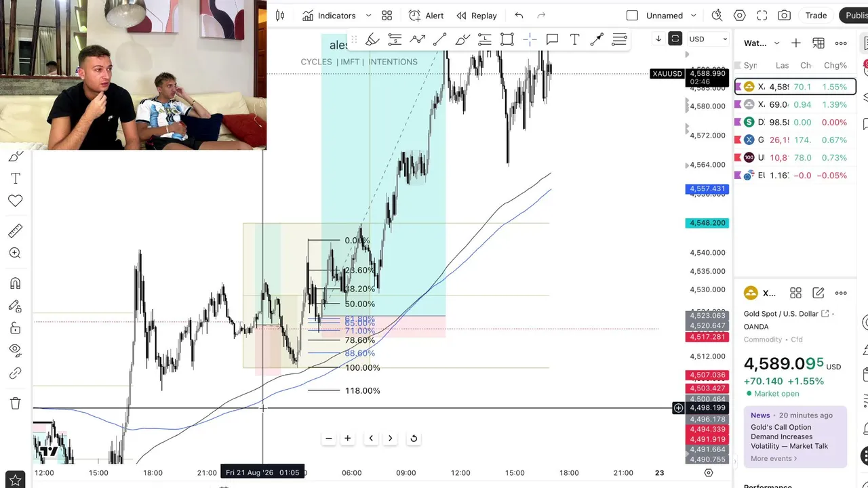868x488 pixels.
Task: Open the indicator templates grid icon
Action: (387, 16)
